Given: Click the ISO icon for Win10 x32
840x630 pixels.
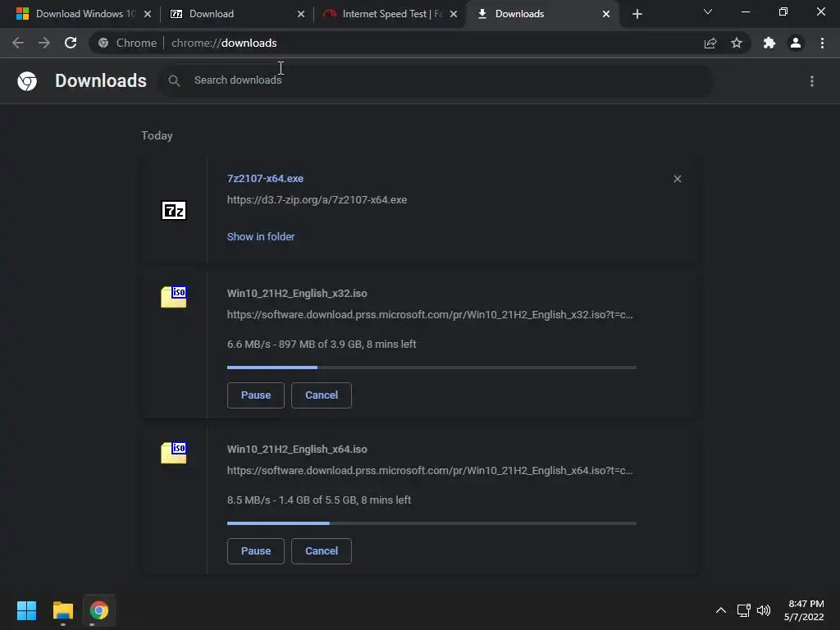Looking at the screenshot, I should coord(174,297).
